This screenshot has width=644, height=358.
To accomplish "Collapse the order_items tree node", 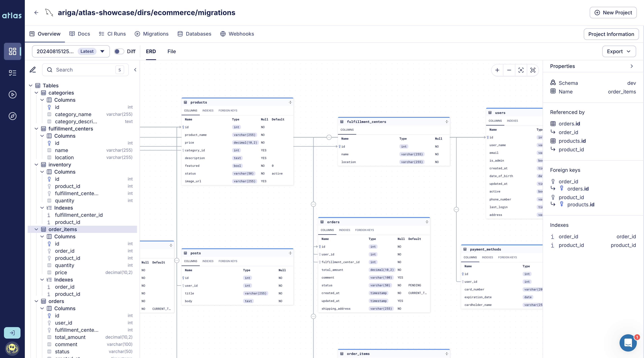I will [x=36, y=229].
